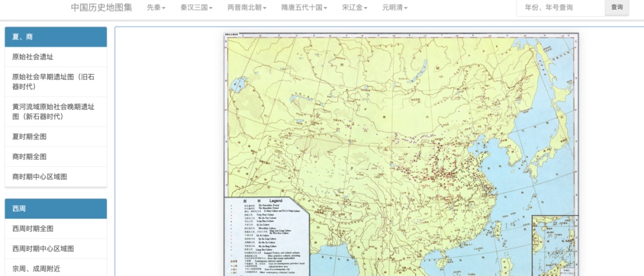Click the 查询 search button
The width and height of the screenshot is (644, 276).
coord(617,7)
